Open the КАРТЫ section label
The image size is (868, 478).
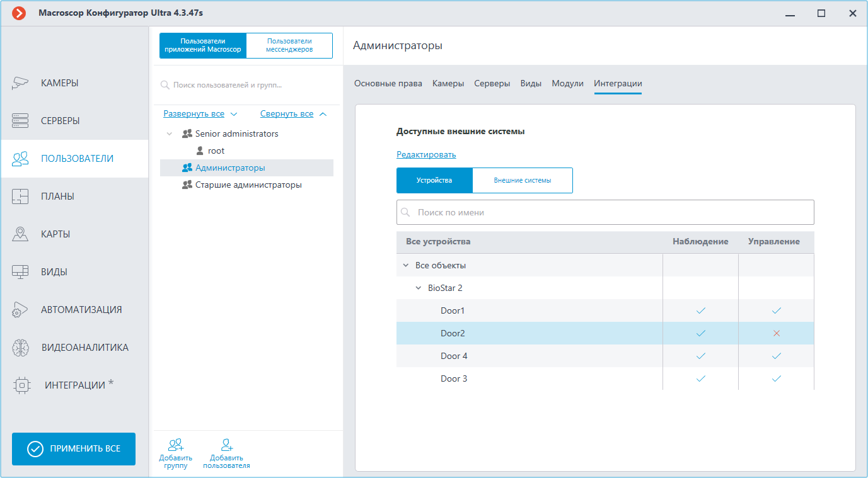coord(55,234)
